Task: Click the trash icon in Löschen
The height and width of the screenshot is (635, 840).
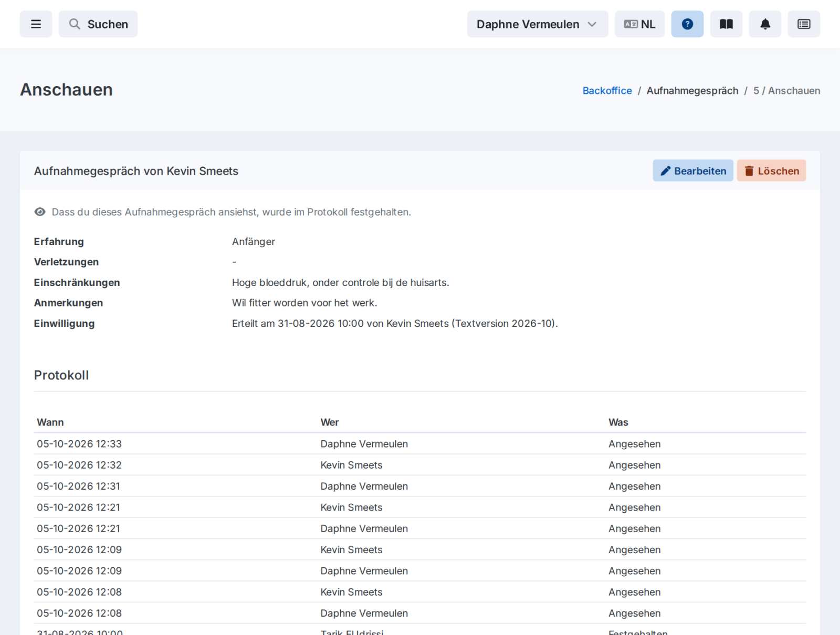Action: (x=749, y=171)
